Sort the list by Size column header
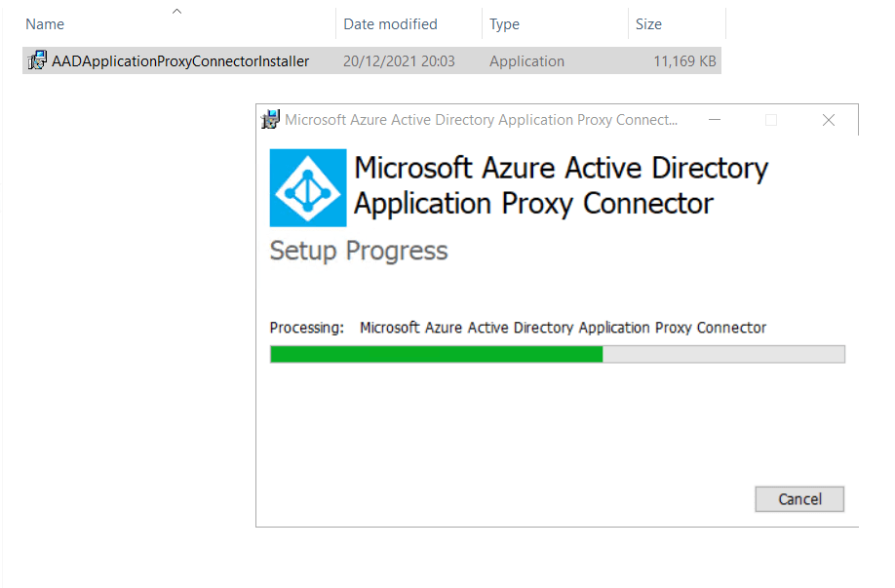895x588 pixels. point(648,24)
